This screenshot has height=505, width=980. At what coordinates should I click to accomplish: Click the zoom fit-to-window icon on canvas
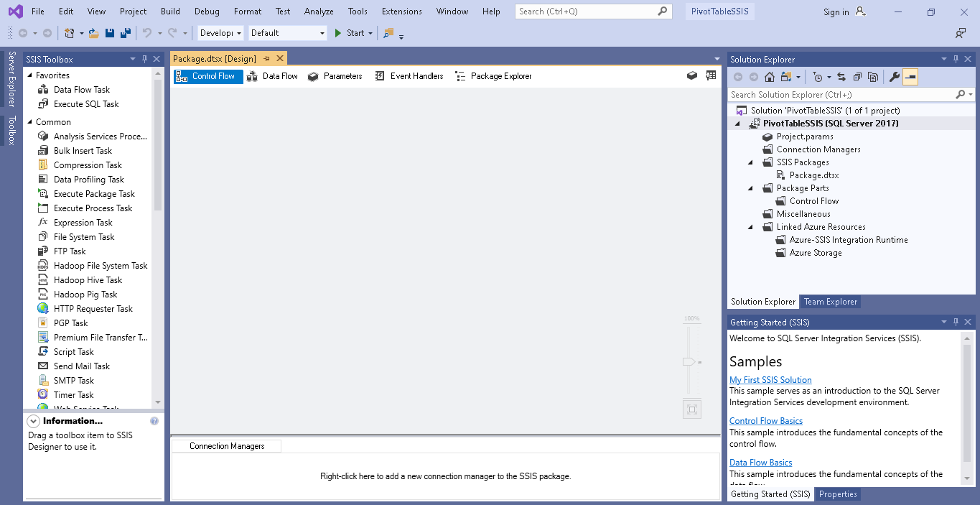pyautogui.click(x=692, y=409)
